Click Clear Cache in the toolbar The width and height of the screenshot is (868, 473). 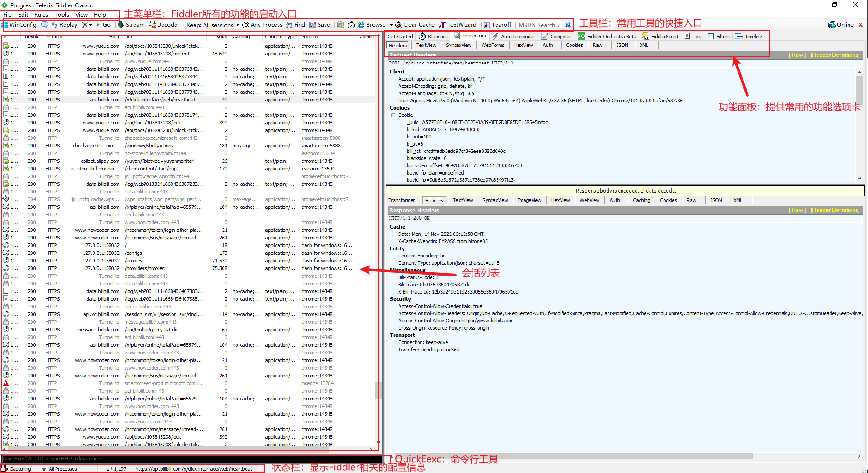click(415, 25)
